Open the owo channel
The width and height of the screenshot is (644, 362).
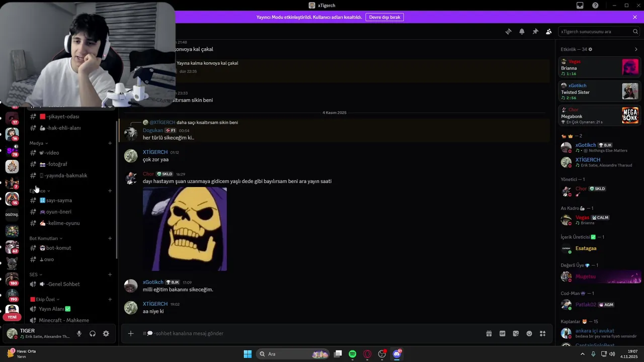[x=72, y=259]
